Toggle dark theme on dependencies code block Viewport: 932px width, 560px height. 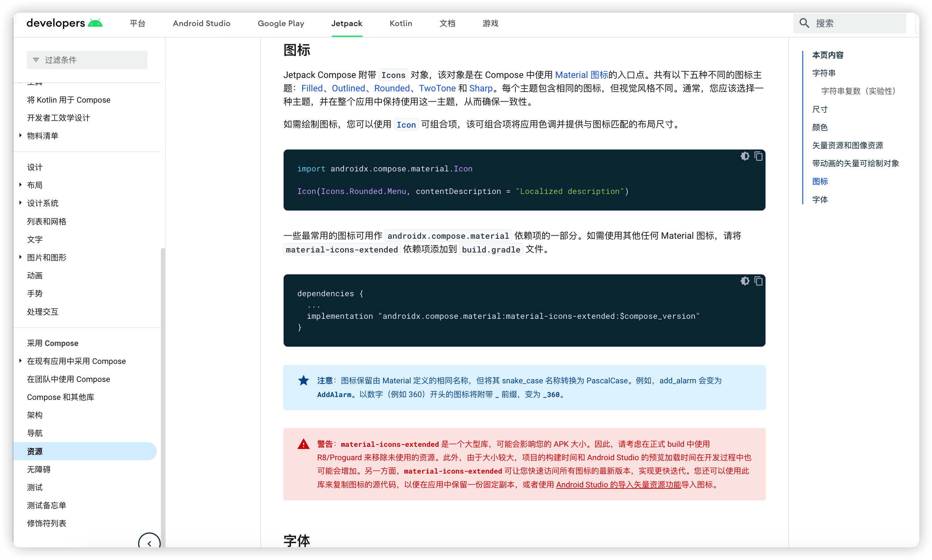click(744, 281)
